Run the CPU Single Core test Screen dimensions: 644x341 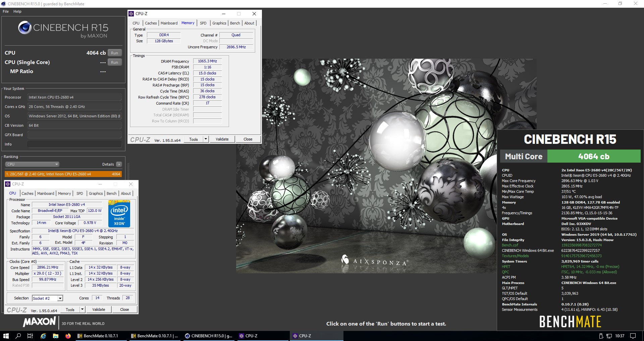(x=115, y=62)
